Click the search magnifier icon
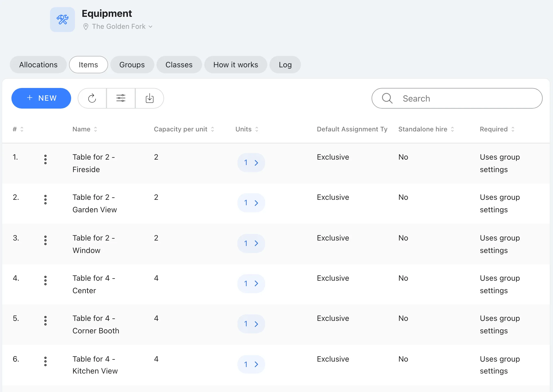Viewport: 553px width, 392px height. [x=387, y=98]
